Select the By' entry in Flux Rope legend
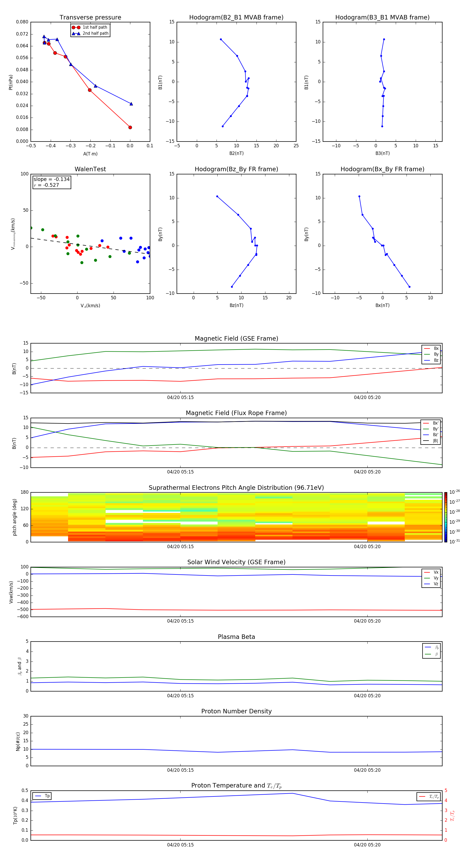 tap(431, 429)
